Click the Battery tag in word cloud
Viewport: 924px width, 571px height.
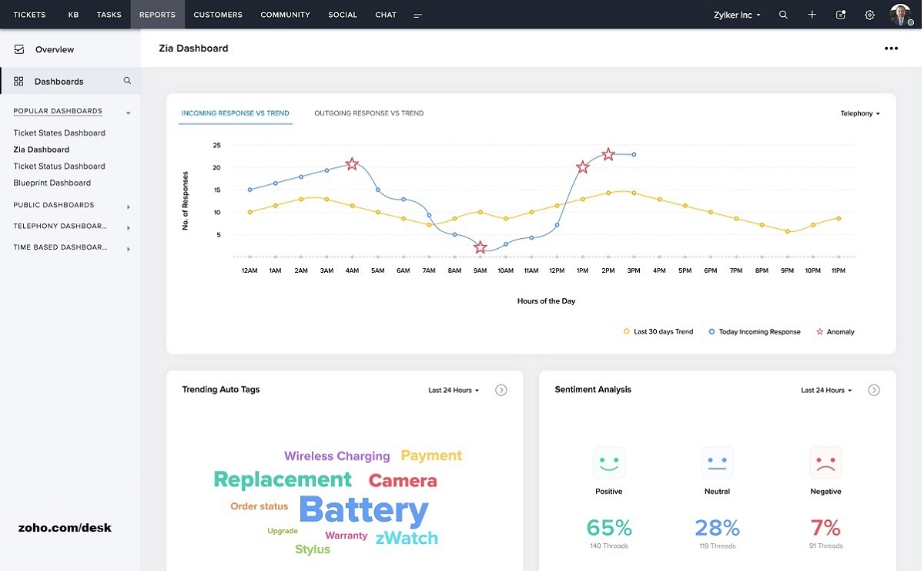coord(363,510)
